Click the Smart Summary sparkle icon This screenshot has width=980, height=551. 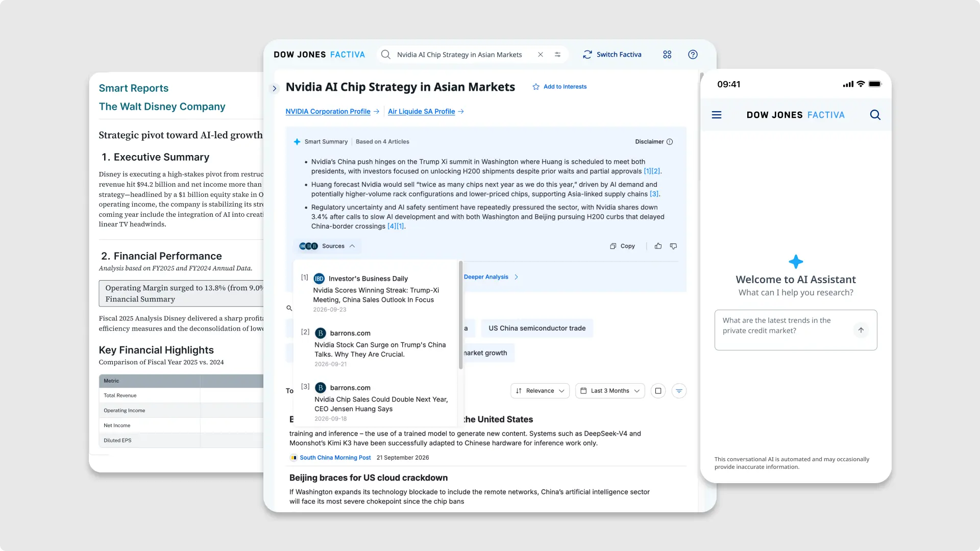pyautogui.click(x=297, y=142)
